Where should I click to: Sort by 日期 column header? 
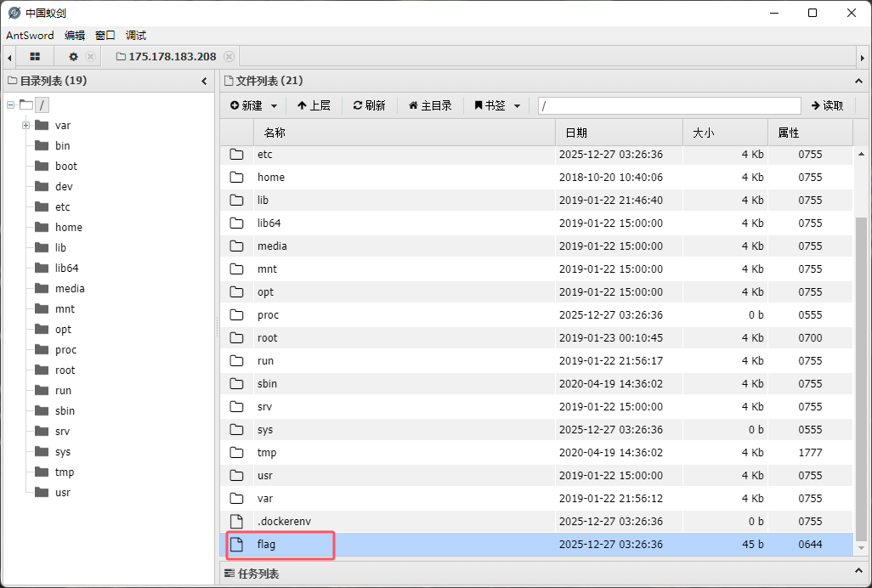pos(619,133)
